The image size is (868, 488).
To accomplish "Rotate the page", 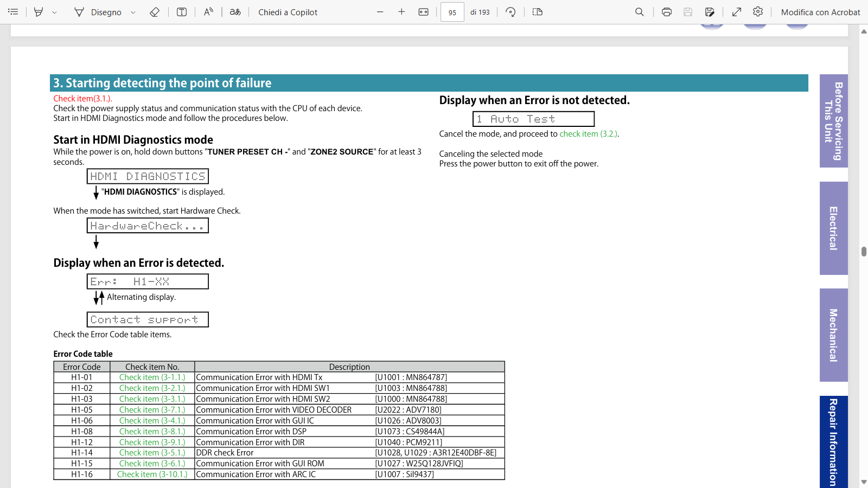I will click(x=510, y=12).
